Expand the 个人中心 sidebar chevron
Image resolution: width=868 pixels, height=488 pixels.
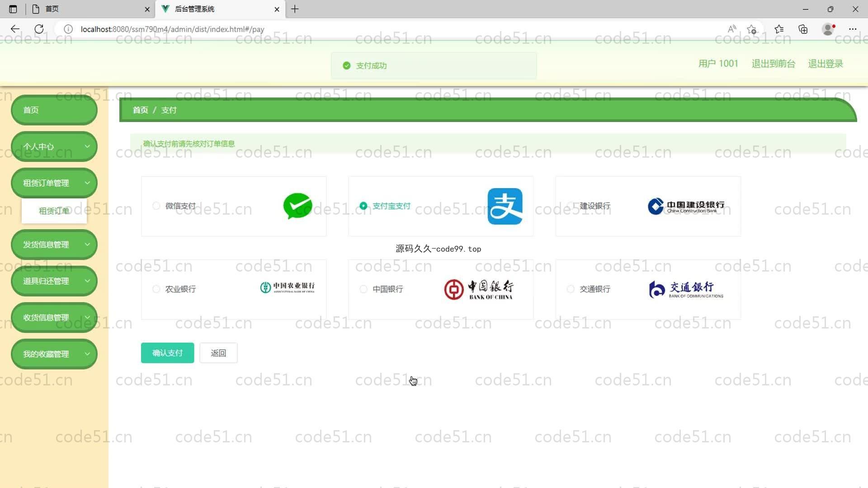click(x=87, y=146)
